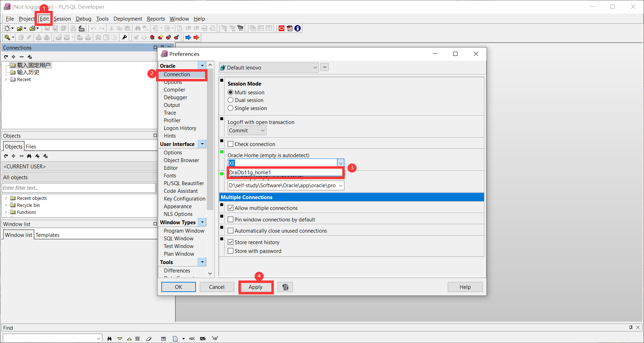Switch to the Templates tab
This screenshot has height=343, width=644.
click(x=47, y=235)
